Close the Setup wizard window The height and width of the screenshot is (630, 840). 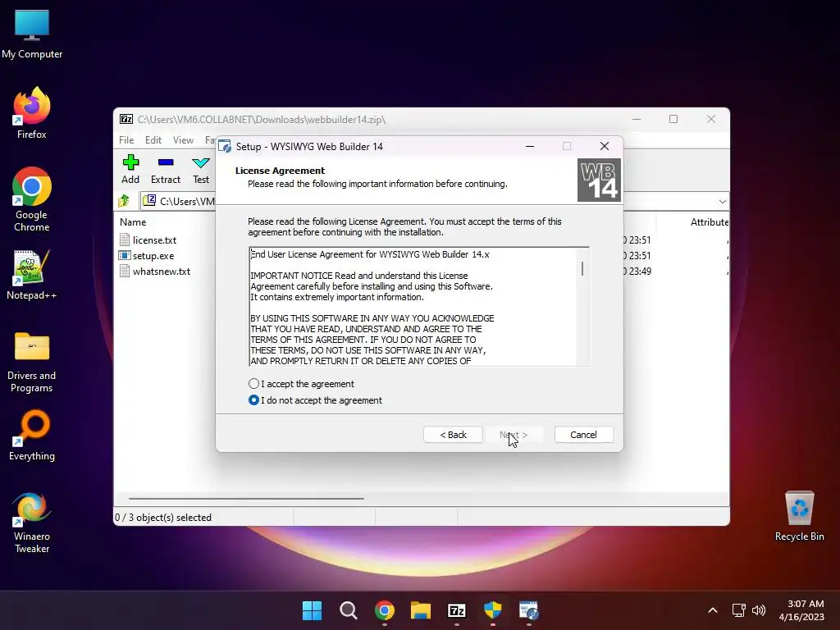coord(605,146)
